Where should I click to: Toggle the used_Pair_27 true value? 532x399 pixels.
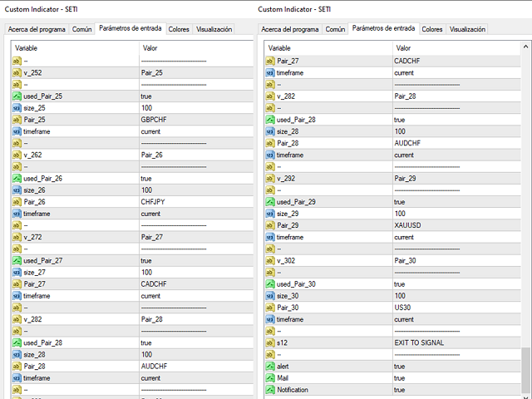point(196,260)
